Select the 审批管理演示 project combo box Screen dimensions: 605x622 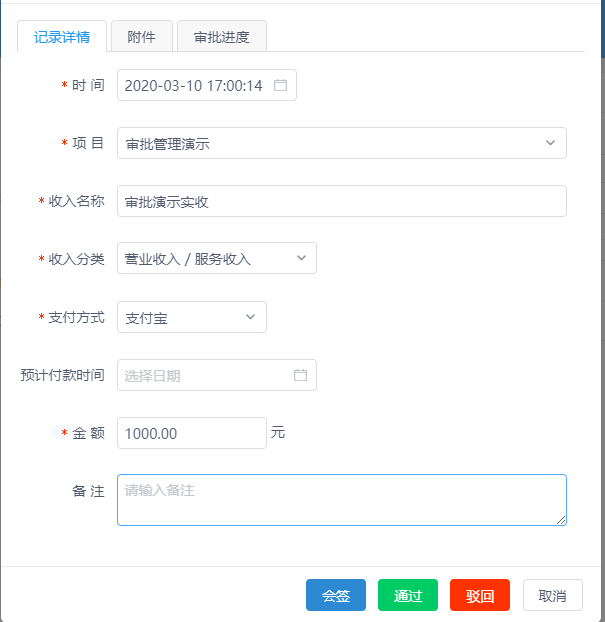pos(342,143)
